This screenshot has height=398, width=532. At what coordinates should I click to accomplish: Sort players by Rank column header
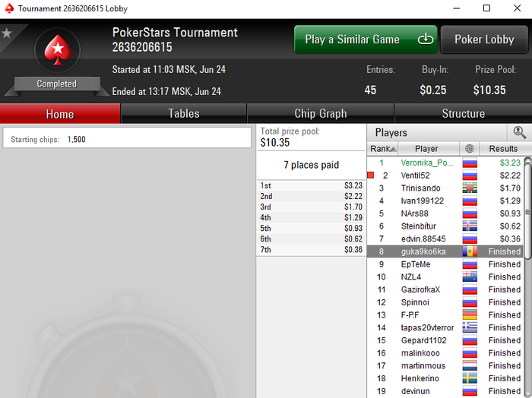coord(383,148)
